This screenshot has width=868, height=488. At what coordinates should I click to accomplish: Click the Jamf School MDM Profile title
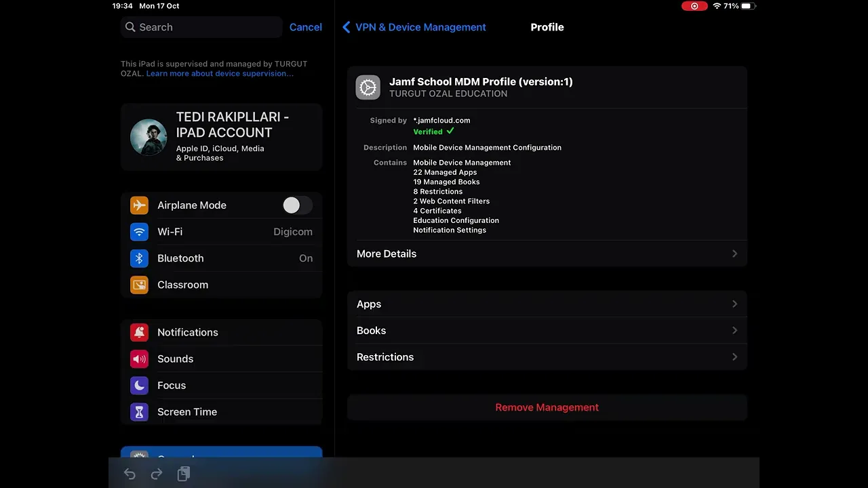(481, 81)
